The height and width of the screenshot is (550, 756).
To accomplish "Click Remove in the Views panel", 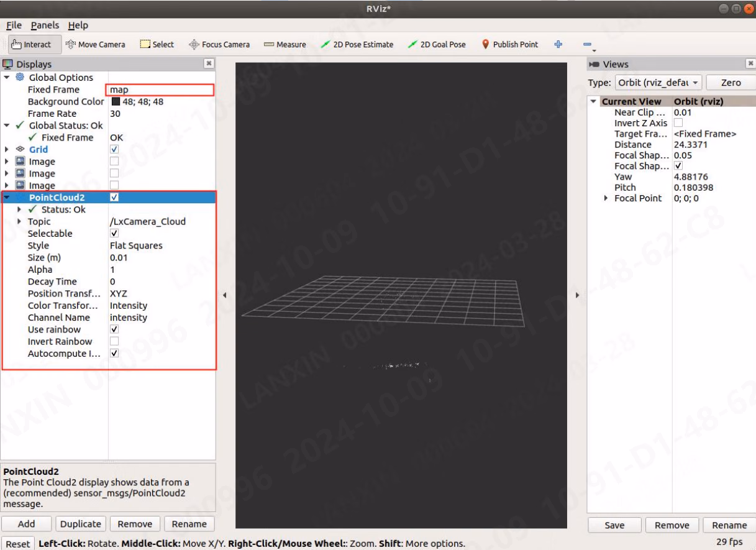I will (672, 525).
